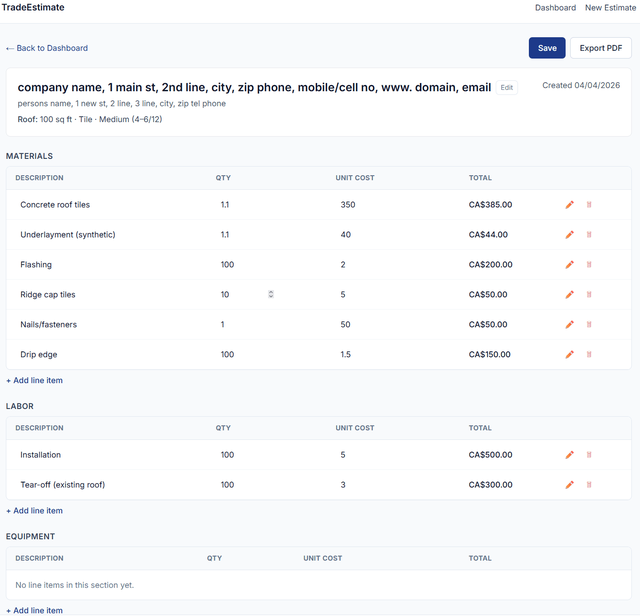Delete the Drip edge row
Viewport: 640px width, 616px height.
[589, 354]
